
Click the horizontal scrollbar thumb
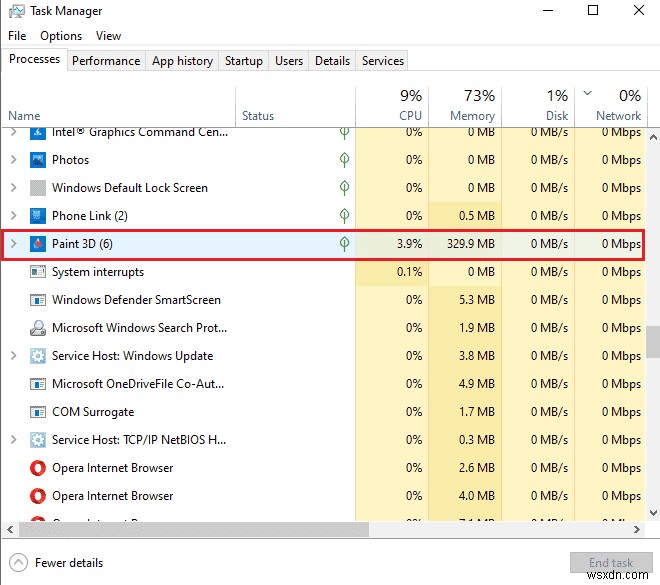tap(194, 529)
